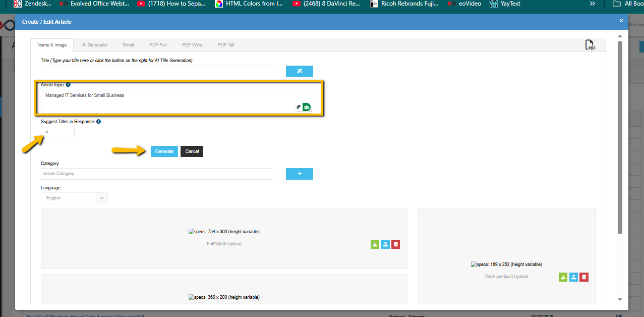The image size is (644, 317).
Task: Open the YayText bookmark
Action: 505,4
